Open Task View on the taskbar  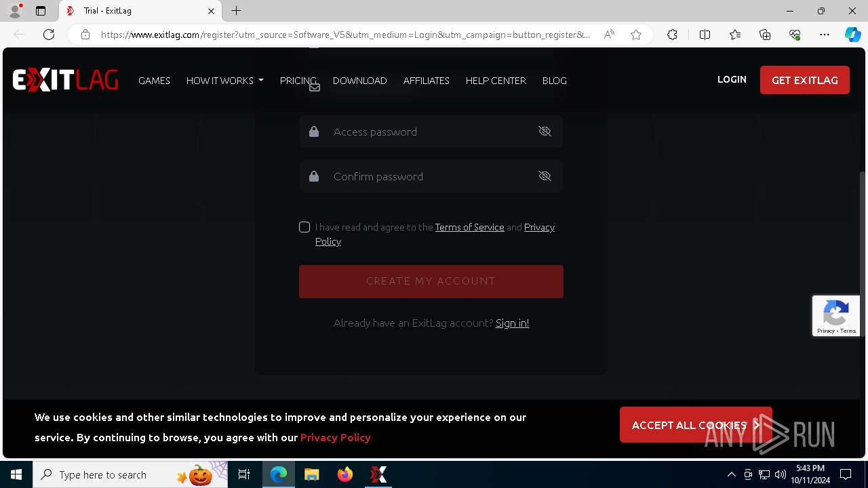click(244, 474)
